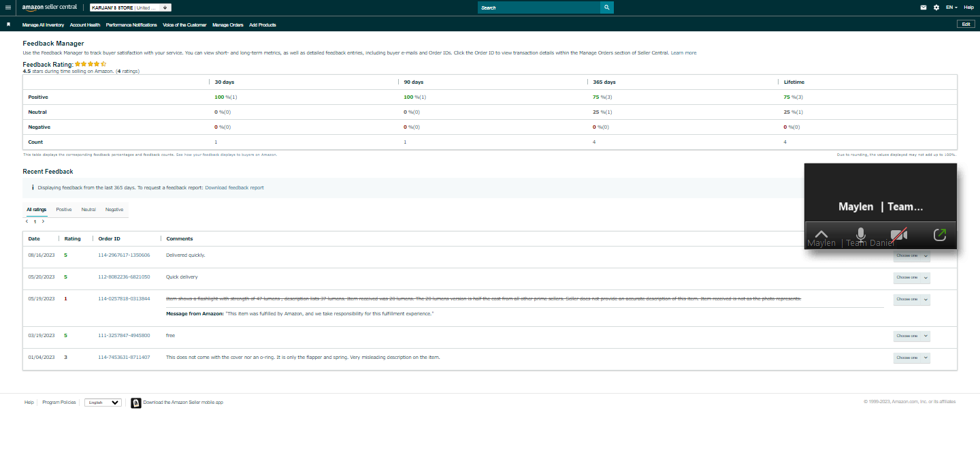Open Voice of the Customer menu item

coord(184,25)
